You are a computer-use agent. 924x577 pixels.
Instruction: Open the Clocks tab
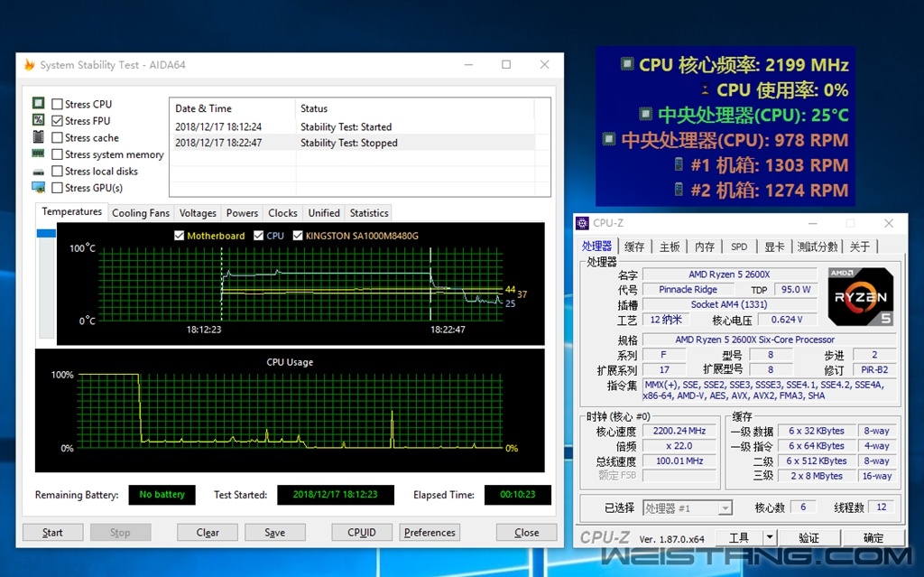(282, 213)
